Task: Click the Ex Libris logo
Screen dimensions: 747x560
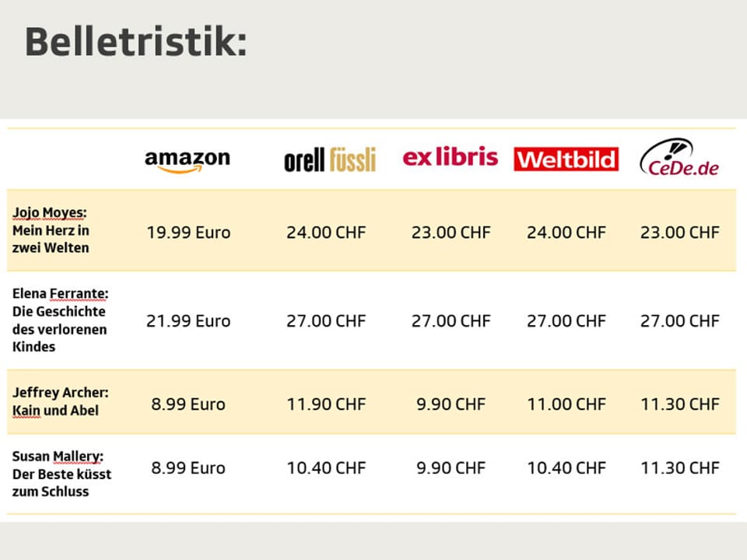Action: pos(450,158)
